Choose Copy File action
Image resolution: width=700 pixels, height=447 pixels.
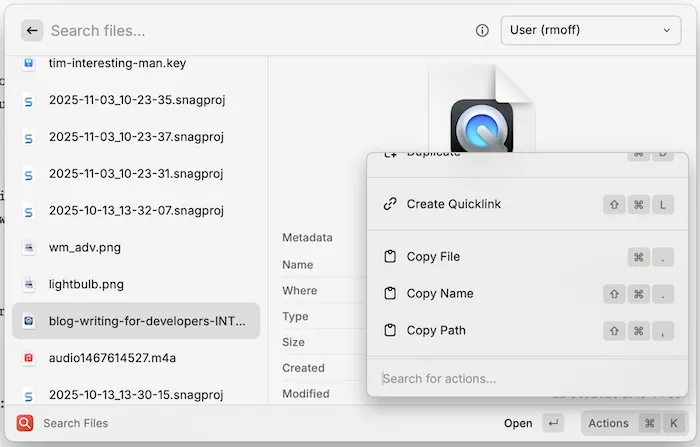433,257
